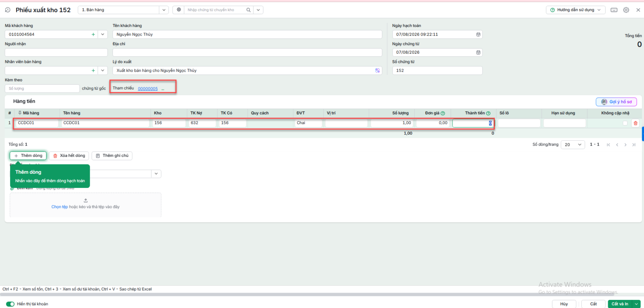This screenshot has width=644, height=308.
Task: Add a new employee with the Nhân viên bán hàng plus icon
Action: [93, 71]
